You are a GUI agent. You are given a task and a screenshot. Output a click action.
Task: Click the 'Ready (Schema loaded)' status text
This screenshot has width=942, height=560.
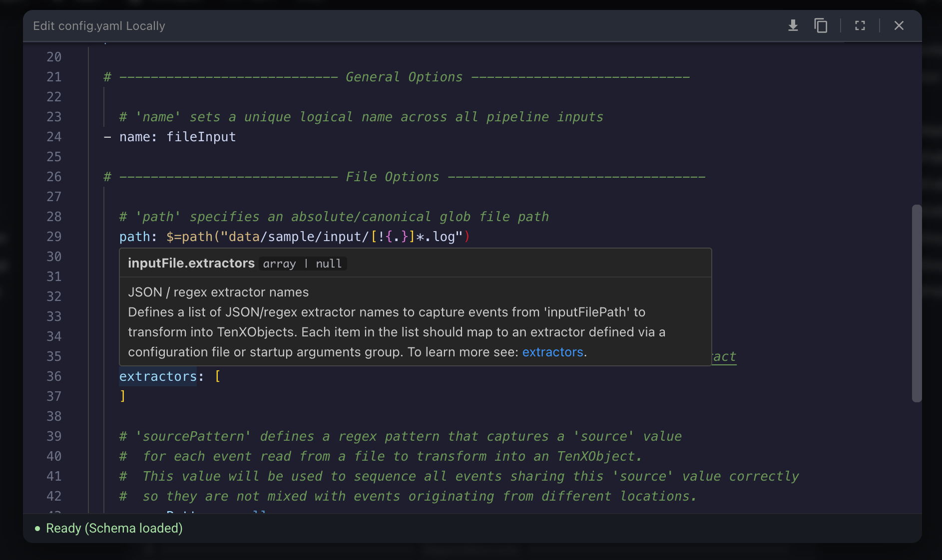[x=114, y=528]
